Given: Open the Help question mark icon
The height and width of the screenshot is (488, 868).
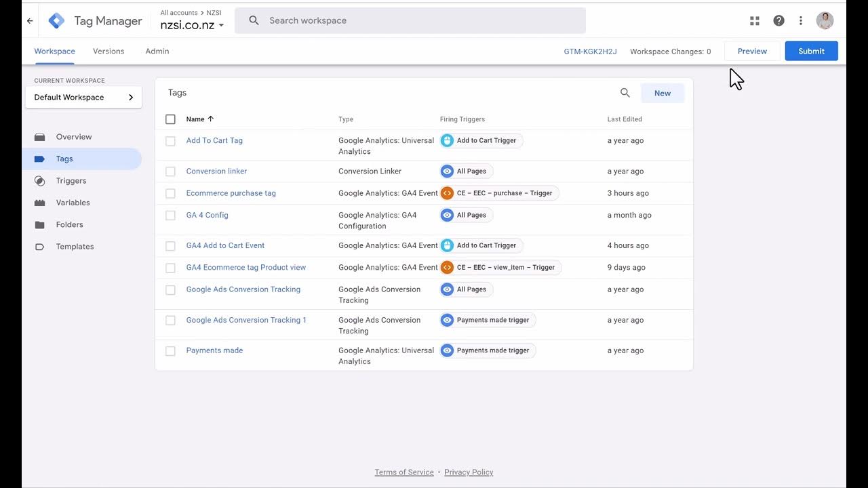Looking at the screenshot, I should point(778,21).
